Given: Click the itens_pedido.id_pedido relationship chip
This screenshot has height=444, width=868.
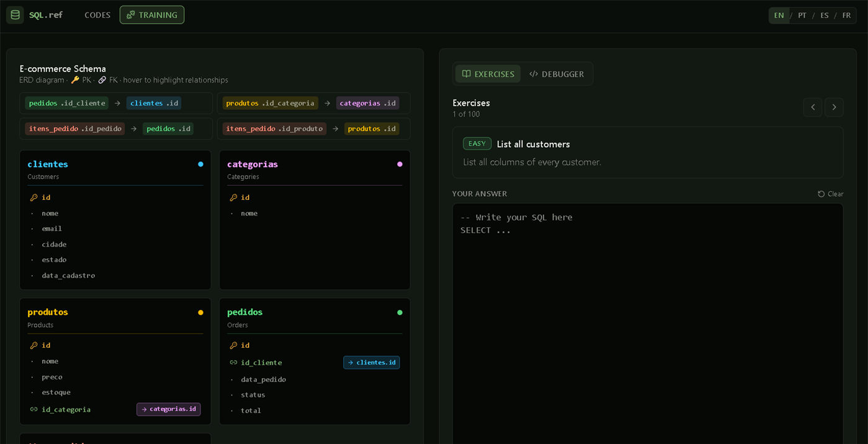Looking at the screenshot, I should pos(75,129).
